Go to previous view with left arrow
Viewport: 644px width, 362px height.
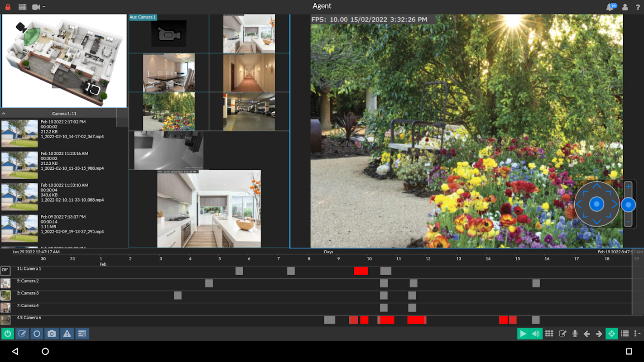point(587,334)
